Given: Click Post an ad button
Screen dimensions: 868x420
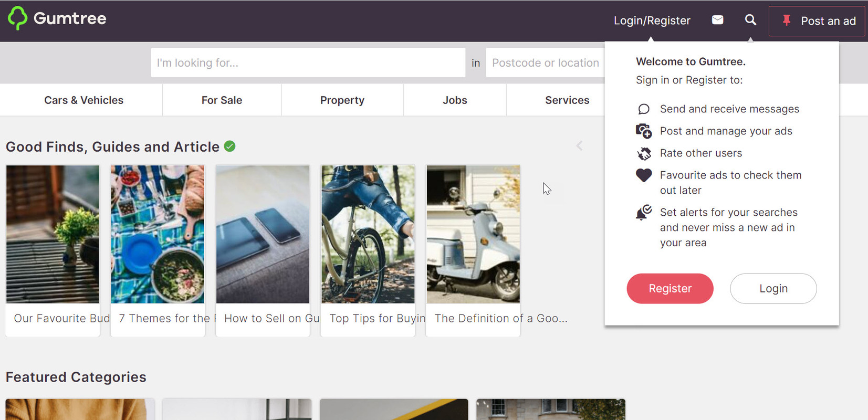Looking at the screenshot, I should click(x=817, y=21).
